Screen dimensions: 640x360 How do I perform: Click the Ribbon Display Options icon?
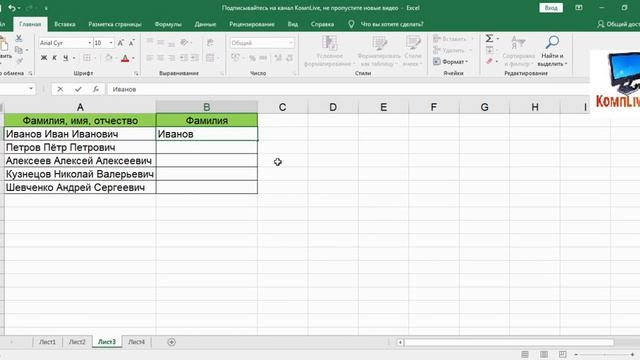point(579,8)
